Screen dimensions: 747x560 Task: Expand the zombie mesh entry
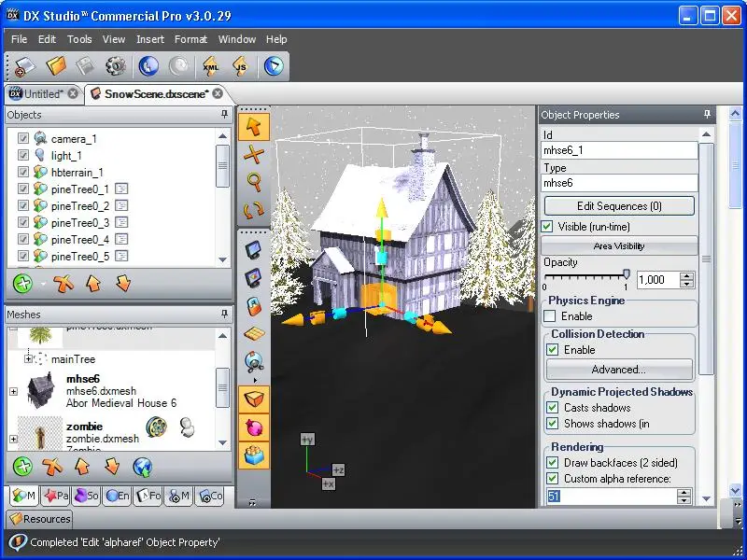click(x=13, y=439)
